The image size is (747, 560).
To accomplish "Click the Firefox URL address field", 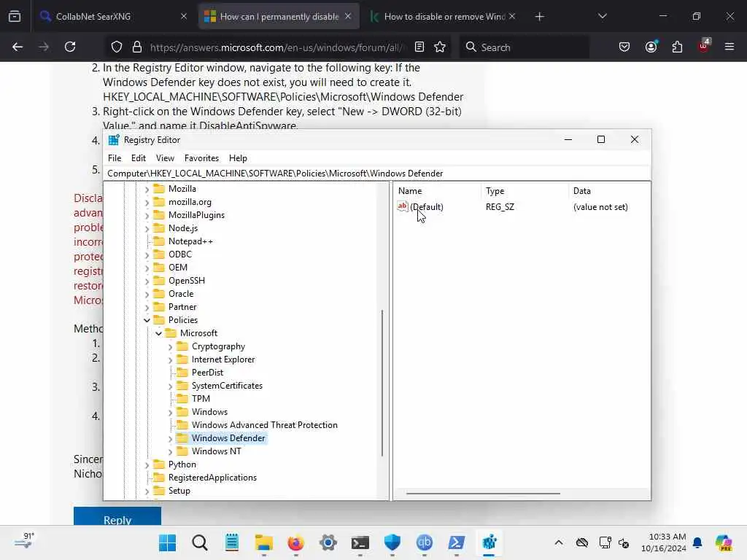I will click(276, 47).
